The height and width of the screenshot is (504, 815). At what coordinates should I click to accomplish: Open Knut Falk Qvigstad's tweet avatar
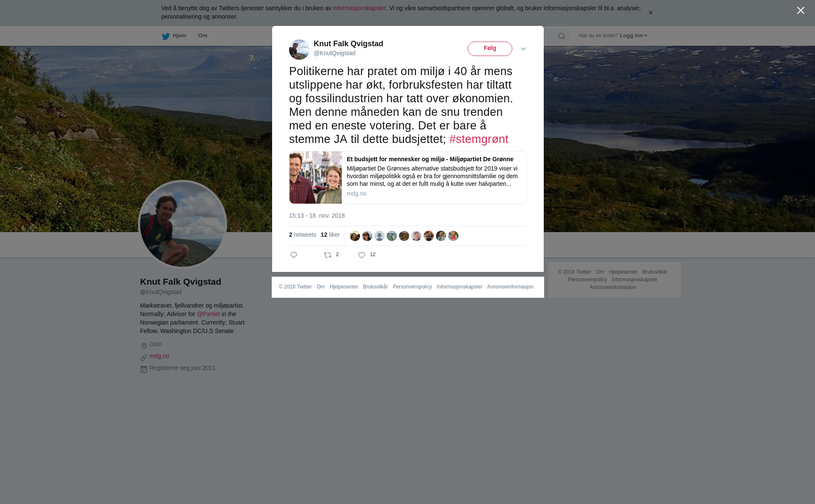[x=299, y=50]
